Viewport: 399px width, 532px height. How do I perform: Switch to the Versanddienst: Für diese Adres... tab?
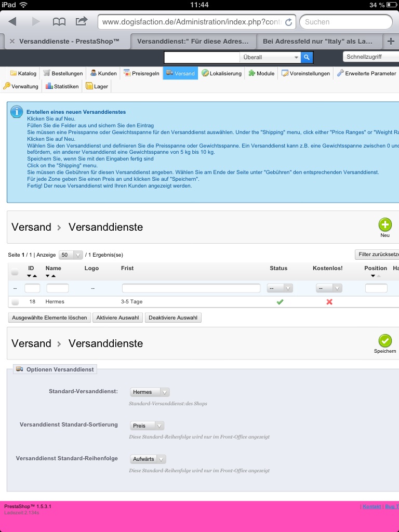pyautogui.click(x=193, y=42)
